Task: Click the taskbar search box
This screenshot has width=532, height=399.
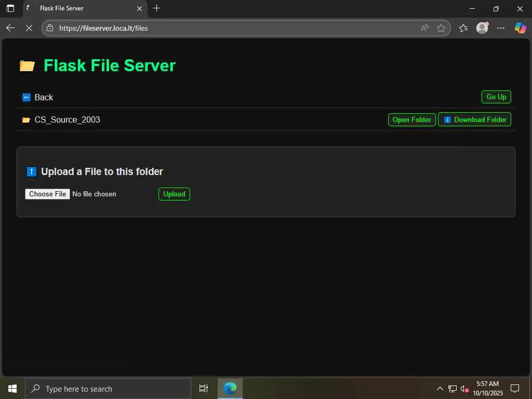Action: (x=108, y=389)
